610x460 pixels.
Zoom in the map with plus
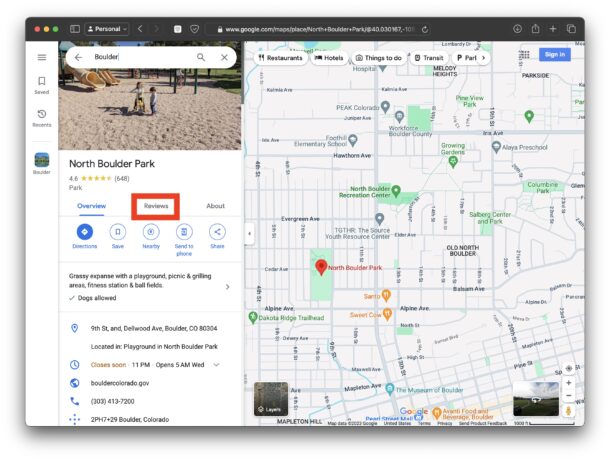[x=569, y=383]
